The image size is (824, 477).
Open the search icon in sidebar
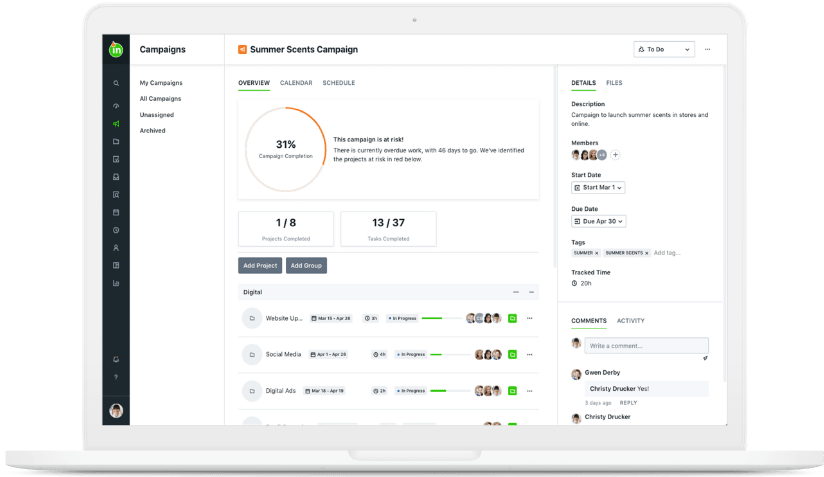pyautogui.click(x=116, y=83)
